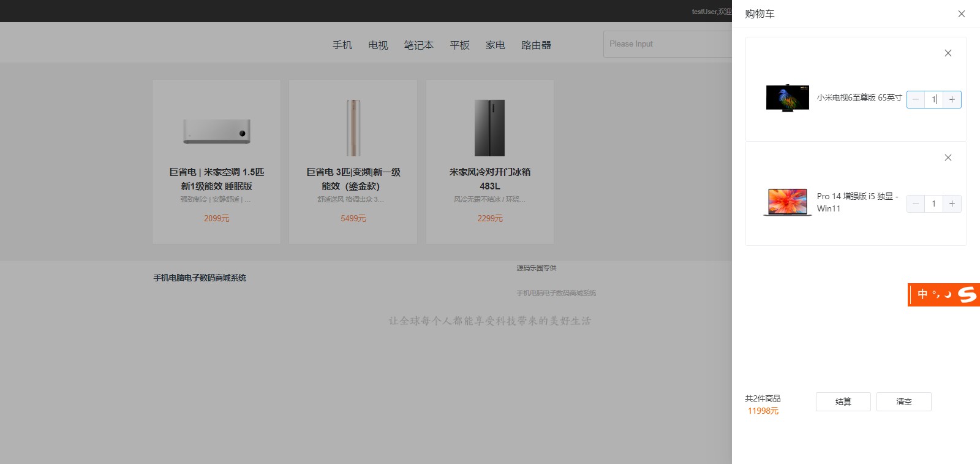The height and width of the screenshot is (464, 980).
Task: Decrease quantity of 小米电视6至尊版 65英寸
Action: [916, 99]
